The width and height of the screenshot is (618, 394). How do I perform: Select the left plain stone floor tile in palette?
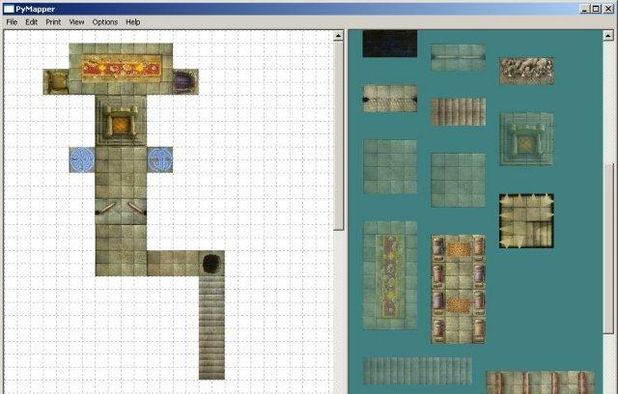pos(390,166)
